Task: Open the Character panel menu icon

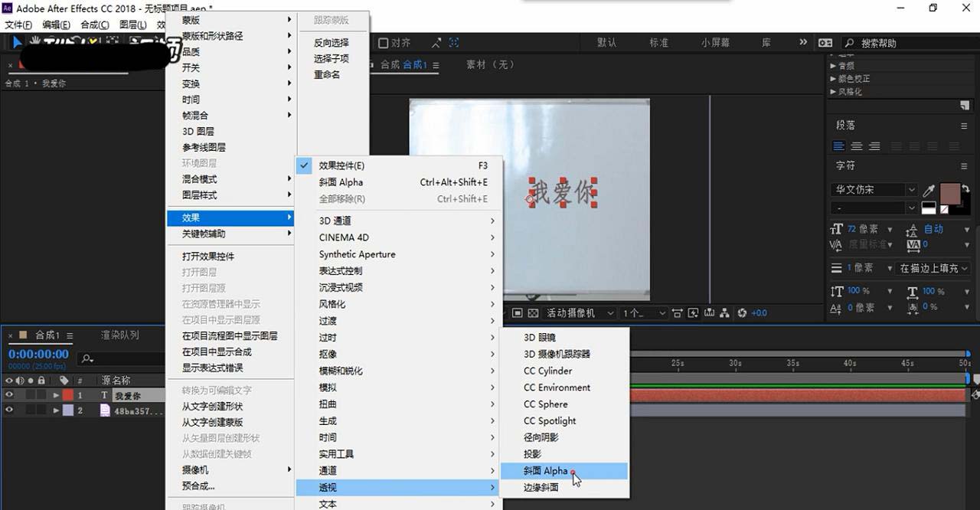Action: pyautogui.click(x=964, y=166)
